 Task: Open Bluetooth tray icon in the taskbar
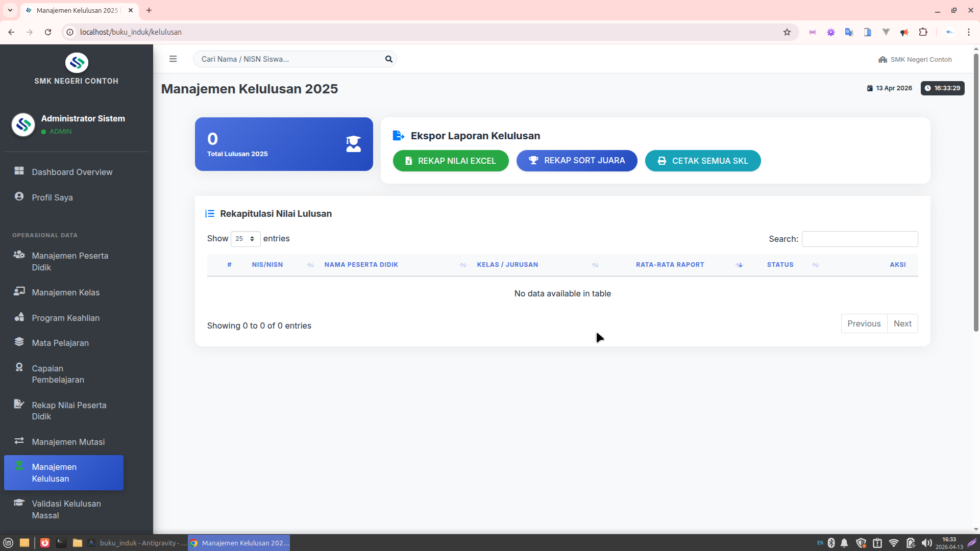831,543
